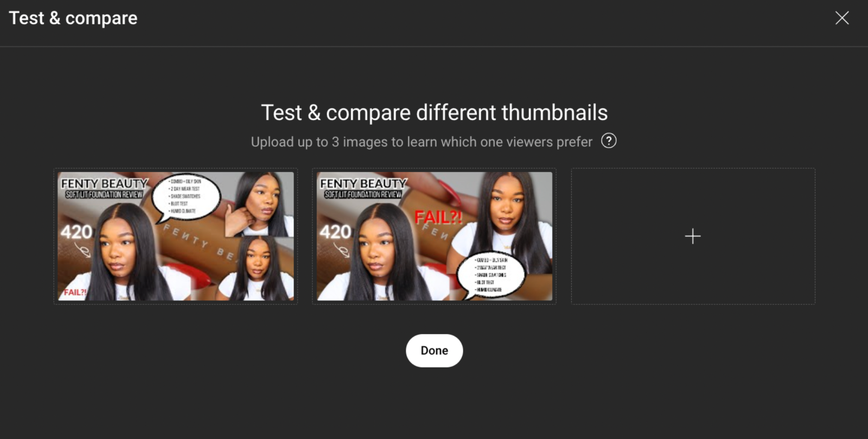Image resolution: width=868 pixels, height=439 pixels.
Task: Click the '420' label in the second thumbnail
Action: [335, 232]
